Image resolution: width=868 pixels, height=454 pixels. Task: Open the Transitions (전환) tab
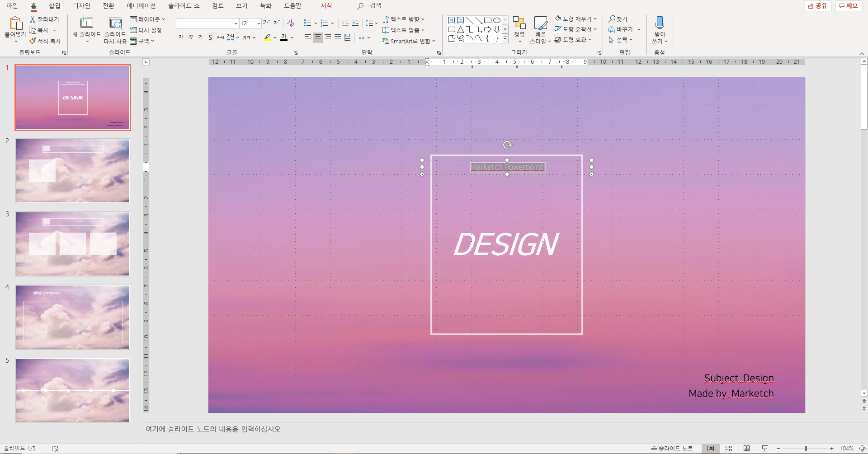[108, 6]
